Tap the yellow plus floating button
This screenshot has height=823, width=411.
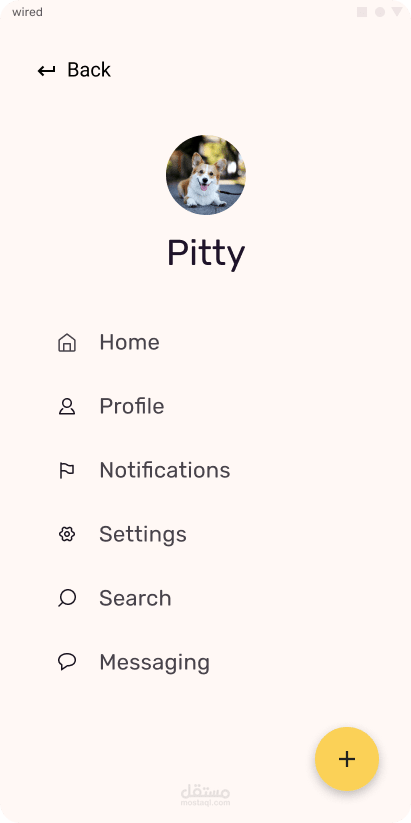(347, 759)
